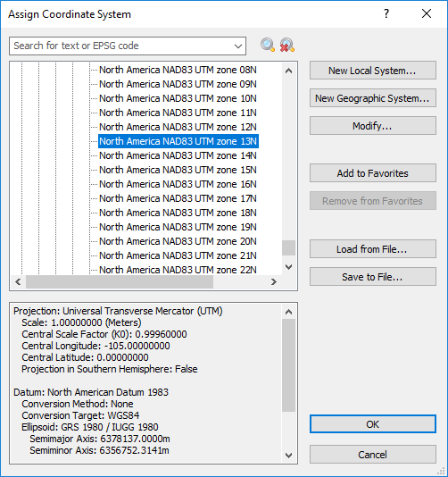Select North America NAD83 UTM zone 14N
Image resolution: width=448 pixels, height=477 pixels.
[178, 155]
